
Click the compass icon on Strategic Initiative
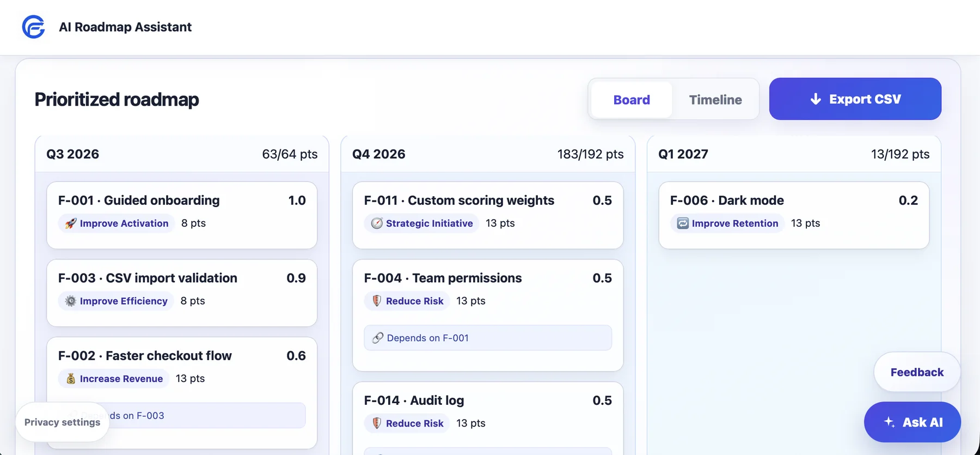click(x=377, y=223)
